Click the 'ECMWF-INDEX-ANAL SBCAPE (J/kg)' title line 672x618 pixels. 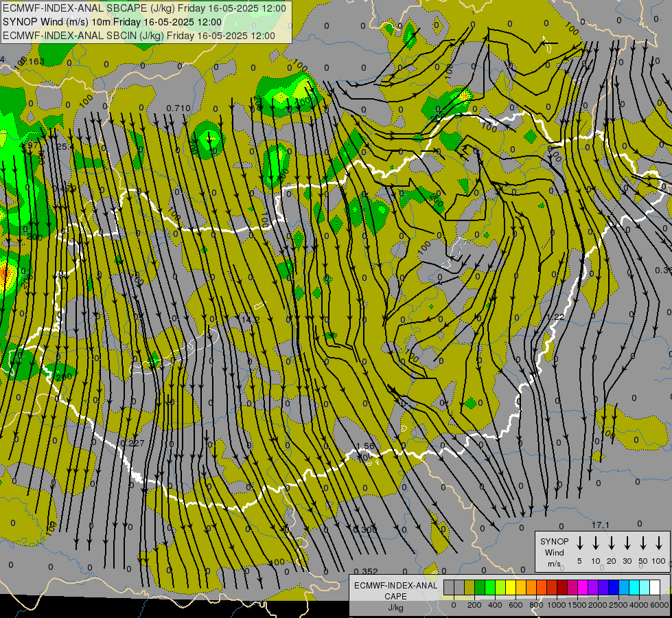[x=144, y=8]
